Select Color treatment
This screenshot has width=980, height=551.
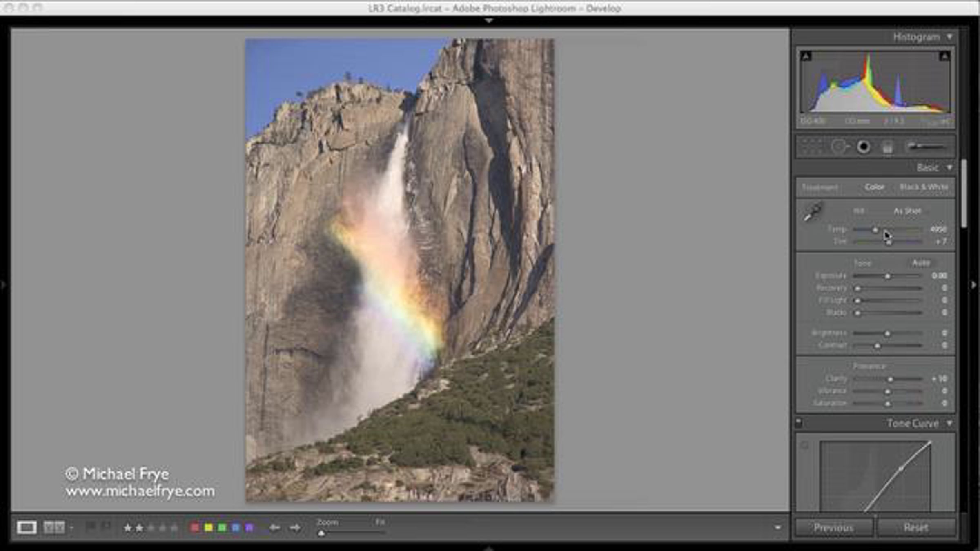click(874, 187)
